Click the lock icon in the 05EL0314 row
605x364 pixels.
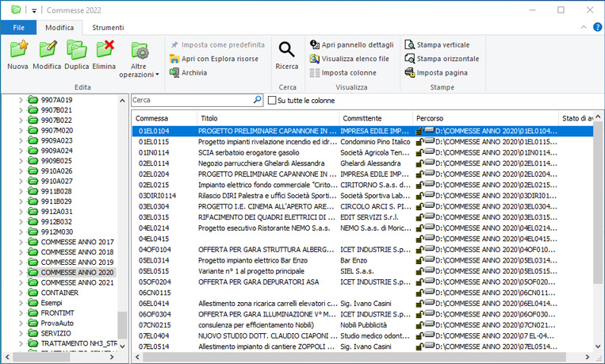pos(419,260)
